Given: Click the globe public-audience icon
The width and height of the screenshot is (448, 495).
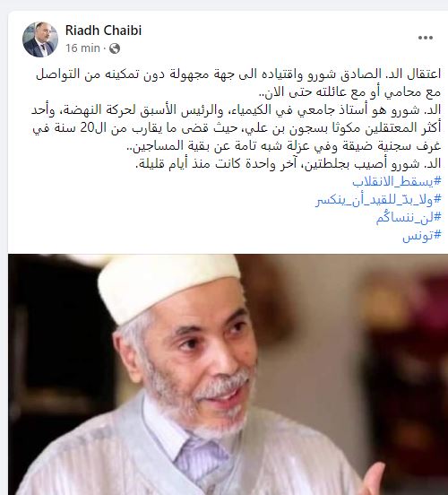Looking at the screenshot, I should (115, 48).
